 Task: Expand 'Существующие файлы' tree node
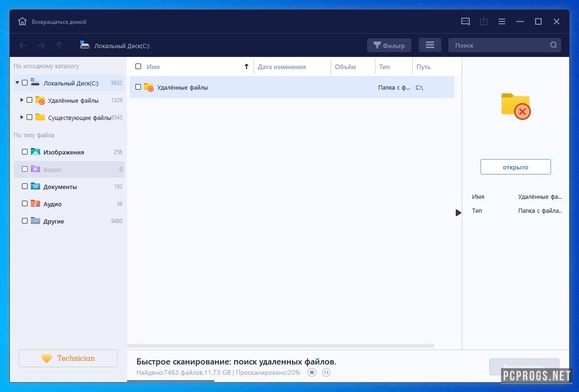(22, 117)
